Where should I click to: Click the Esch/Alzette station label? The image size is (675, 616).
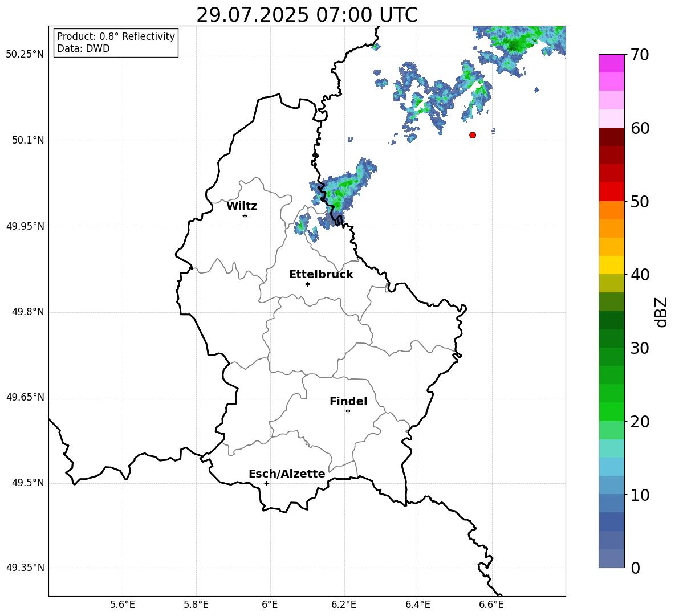pos(287,474)
